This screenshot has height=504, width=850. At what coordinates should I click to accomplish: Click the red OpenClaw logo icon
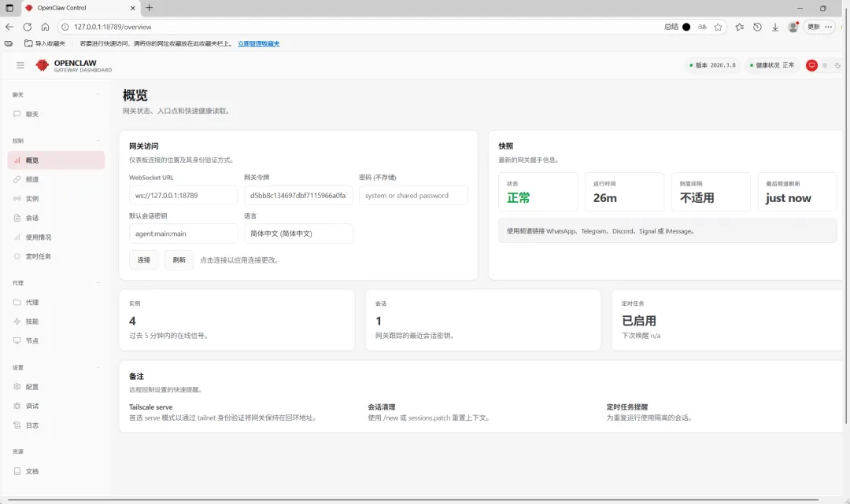click(42, 65)
